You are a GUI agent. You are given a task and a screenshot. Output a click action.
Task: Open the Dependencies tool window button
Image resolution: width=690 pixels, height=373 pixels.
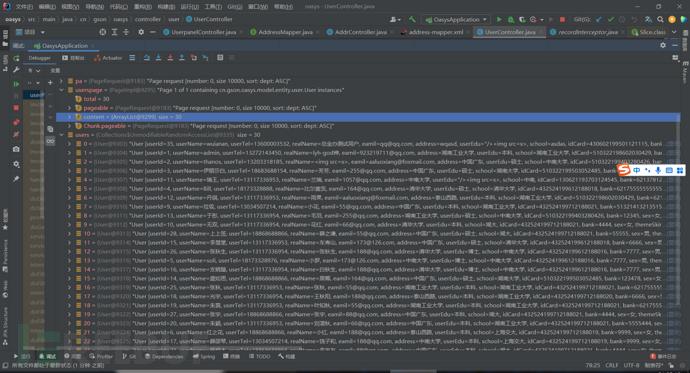coord(164,356)
